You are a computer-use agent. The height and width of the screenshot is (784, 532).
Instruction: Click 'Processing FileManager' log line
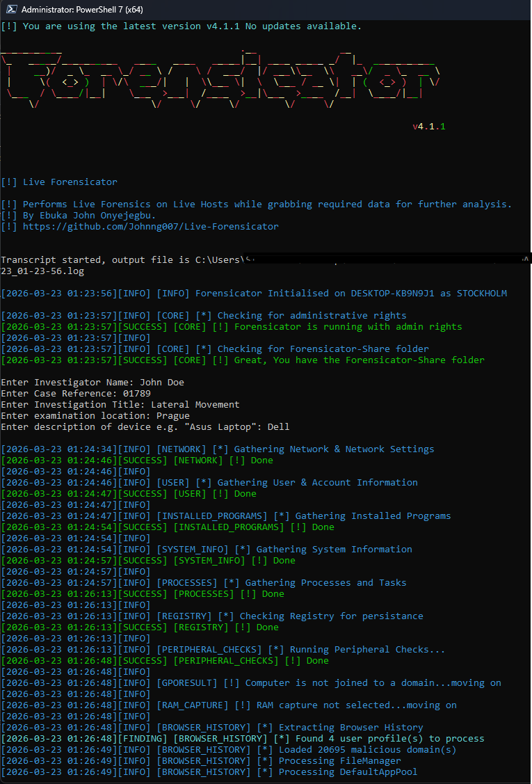(x=201, y=760)
